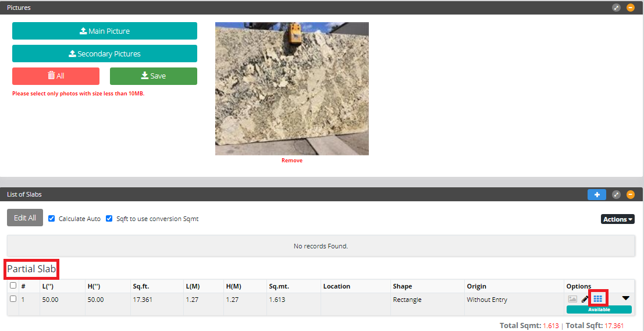Select the checkbox for slab row 1
The image size is (644, 331).
[13, 299]
